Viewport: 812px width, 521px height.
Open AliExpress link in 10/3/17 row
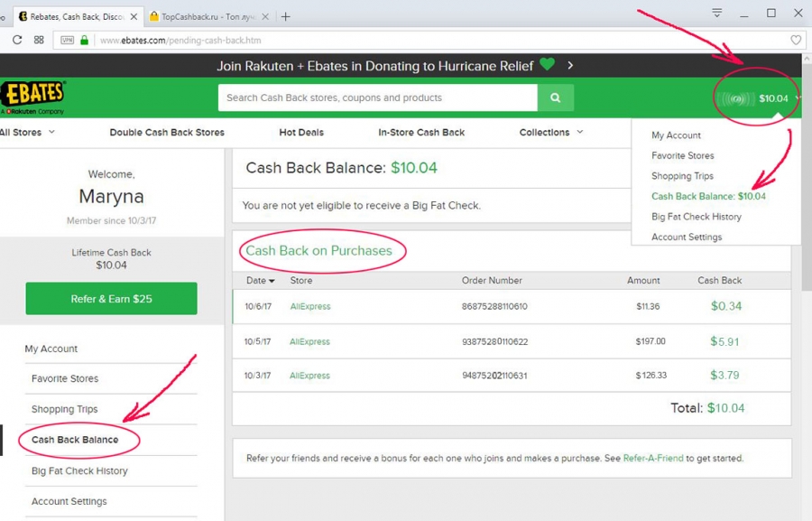click(x=309, y=376)
